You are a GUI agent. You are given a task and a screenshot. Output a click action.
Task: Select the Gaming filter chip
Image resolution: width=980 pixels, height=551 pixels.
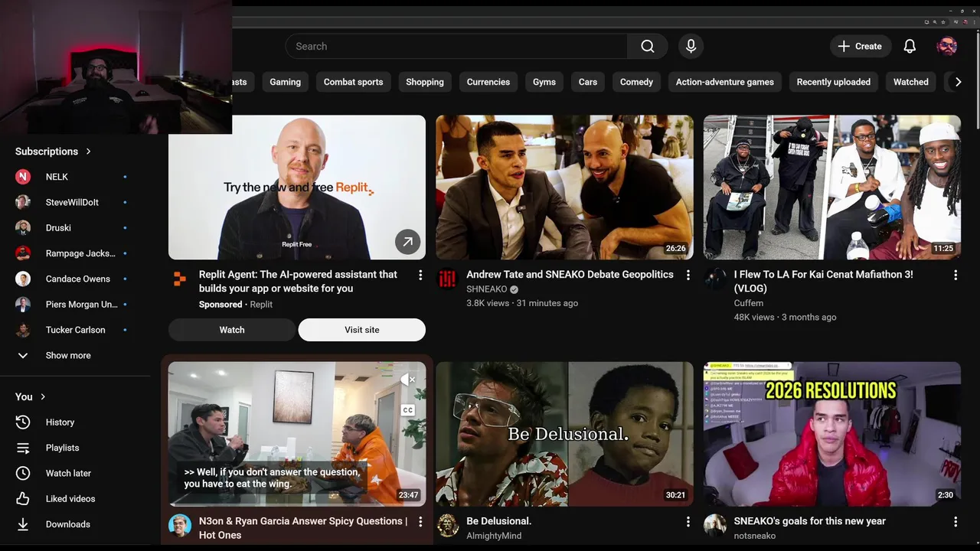(x=285, y=82)
